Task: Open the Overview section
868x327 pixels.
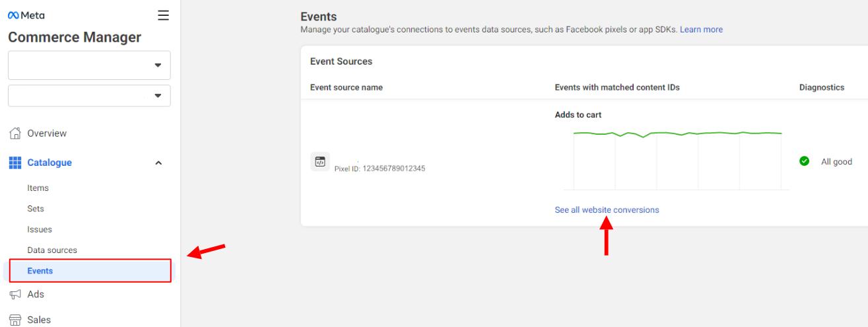Action: [47, 133]
